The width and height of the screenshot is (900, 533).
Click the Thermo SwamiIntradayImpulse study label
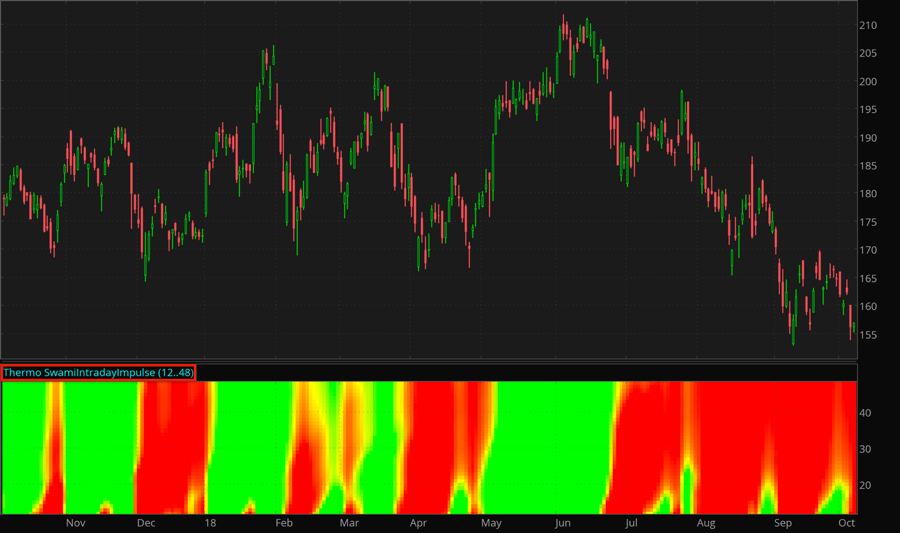tap(98, 372)
